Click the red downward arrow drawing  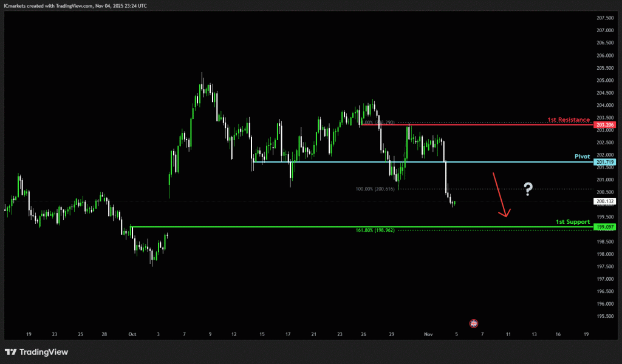500,195
